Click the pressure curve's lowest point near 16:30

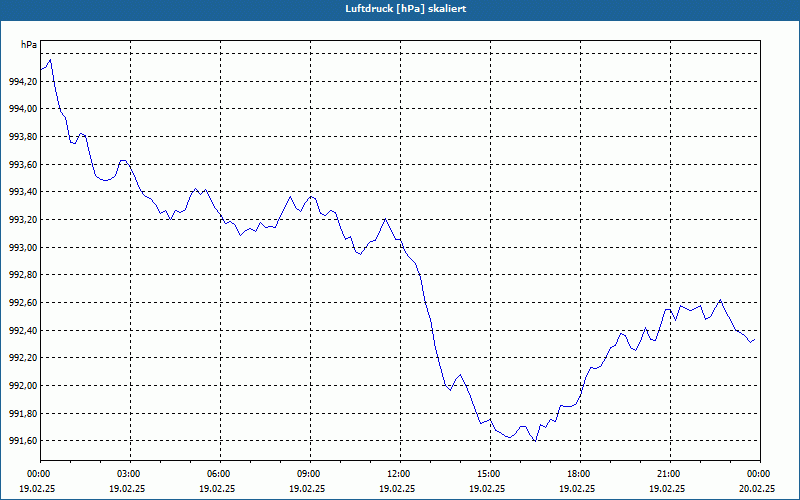tap(535, 441)
